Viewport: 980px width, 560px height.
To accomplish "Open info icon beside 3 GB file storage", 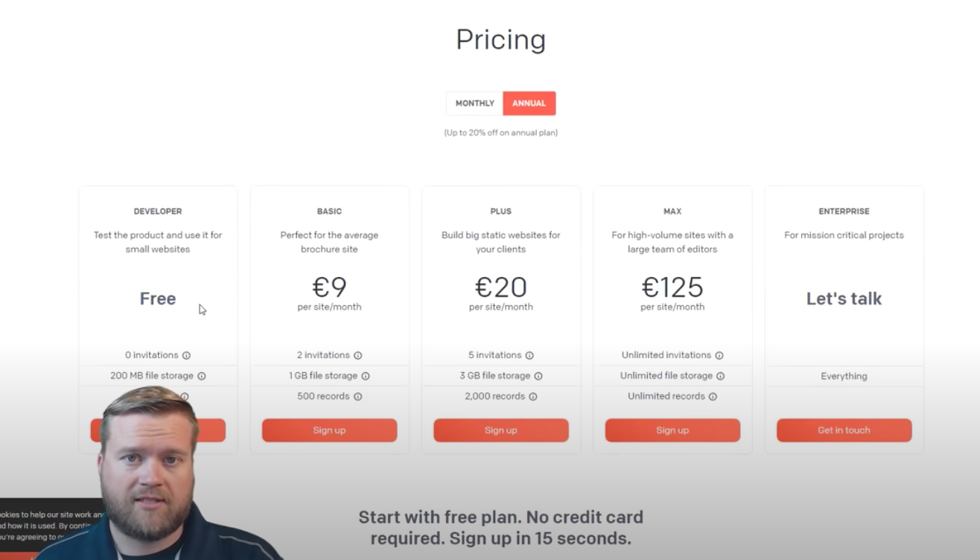I will pyautogui.click(x=538, y=376).
